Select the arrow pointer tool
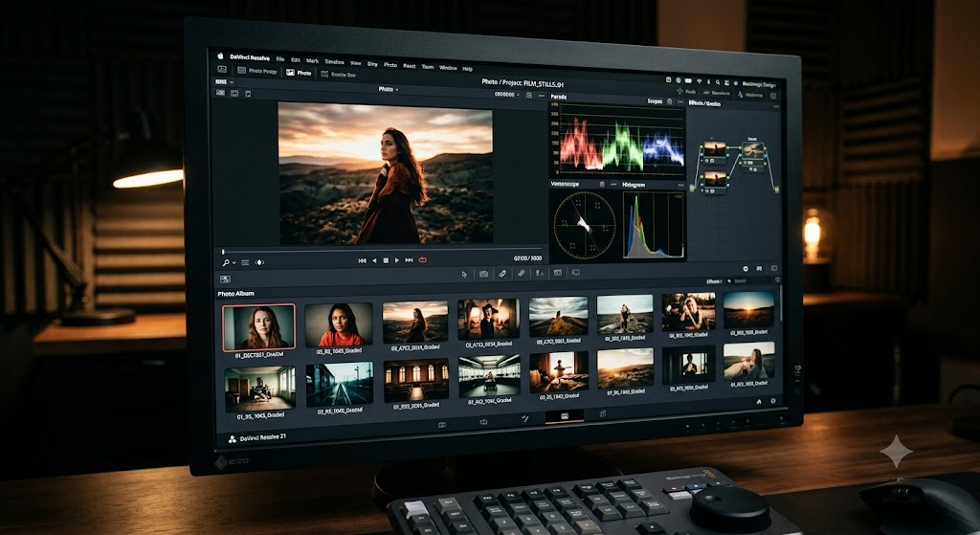This screenshot has width=980, height=535. (464, 275)
